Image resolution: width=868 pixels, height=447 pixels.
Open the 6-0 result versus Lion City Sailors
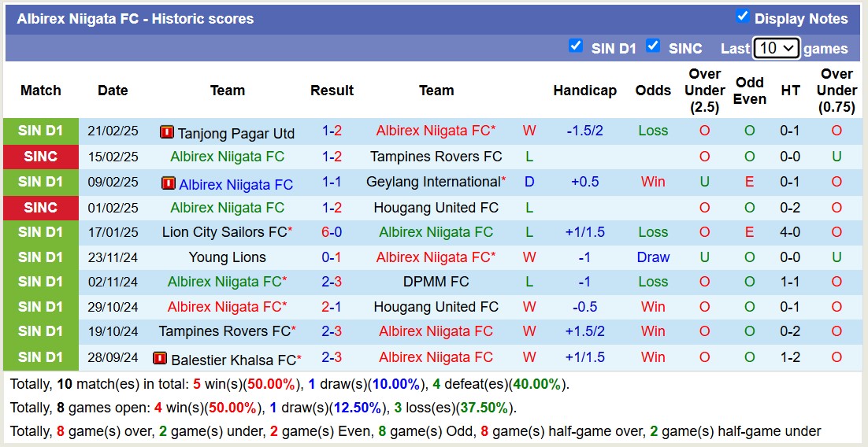pos(332,232)
